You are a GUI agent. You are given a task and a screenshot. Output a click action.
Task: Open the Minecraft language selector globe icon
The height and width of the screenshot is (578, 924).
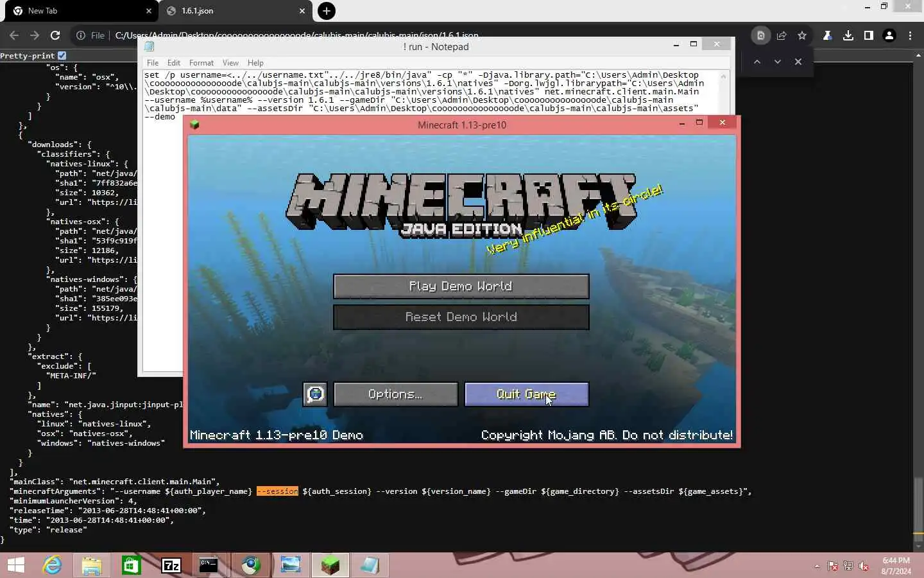(315, 394)
